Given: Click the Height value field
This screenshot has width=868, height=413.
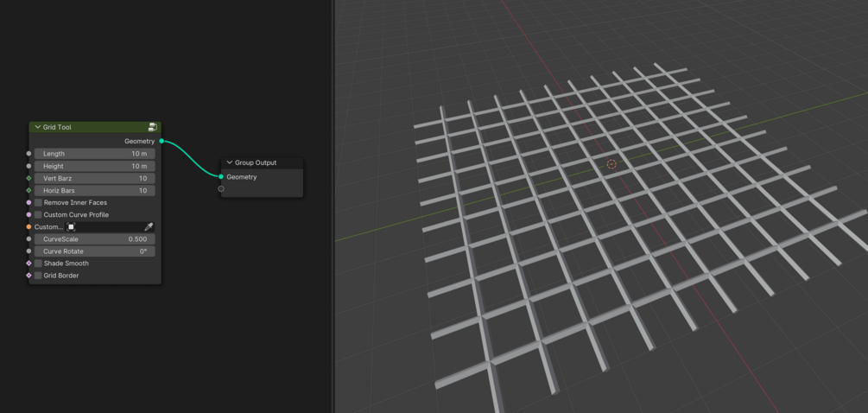Looking at the screenshot, I should 95,166.
